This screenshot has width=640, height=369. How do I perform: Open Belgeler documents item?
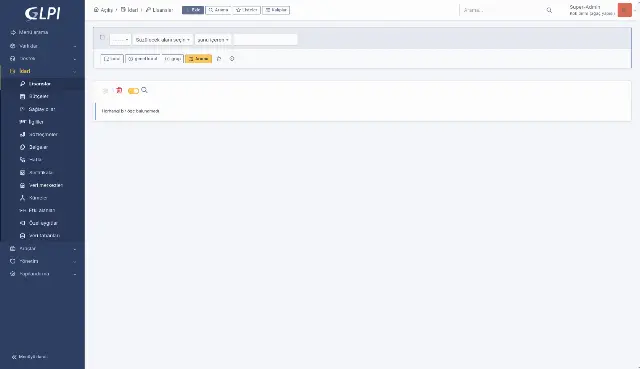pyautogui.click(x=42, y=147)
